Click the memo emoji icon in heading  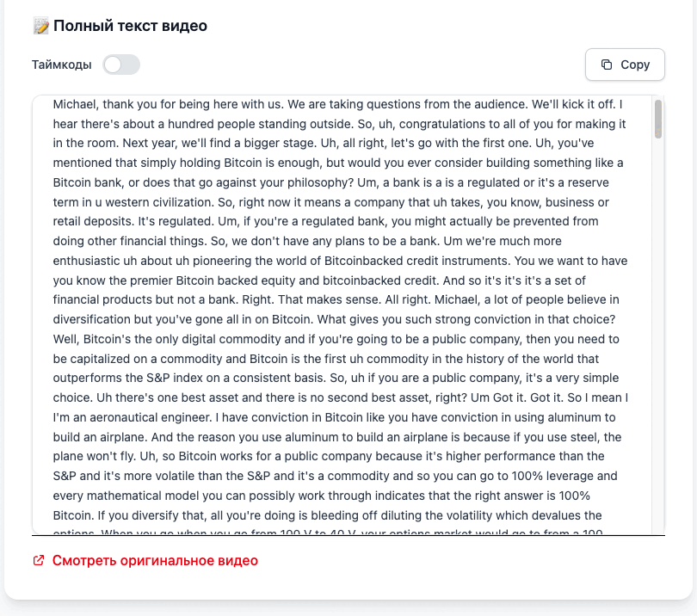tap(41, 26)
